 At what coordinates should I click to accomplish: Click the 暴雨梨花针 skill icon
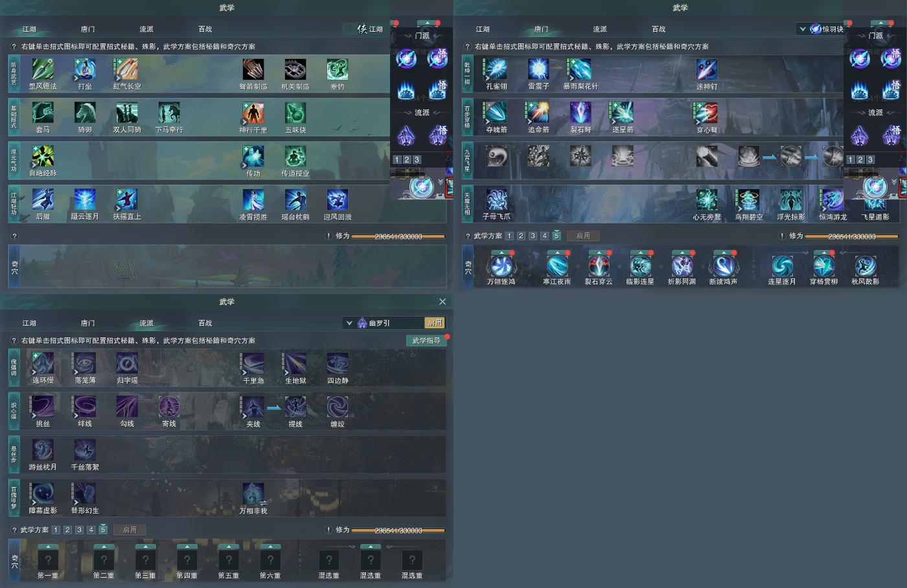[x=580, y=69]
